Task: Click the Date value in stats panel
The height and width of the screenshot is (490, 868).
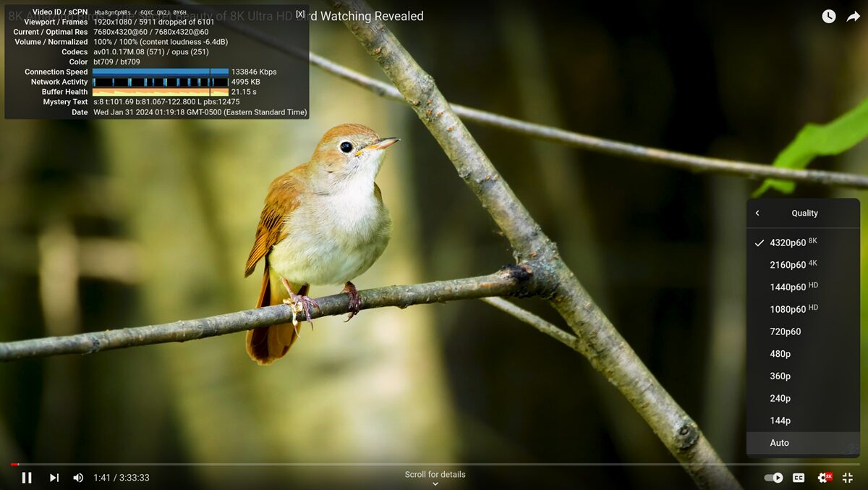Action: point(200,112)
